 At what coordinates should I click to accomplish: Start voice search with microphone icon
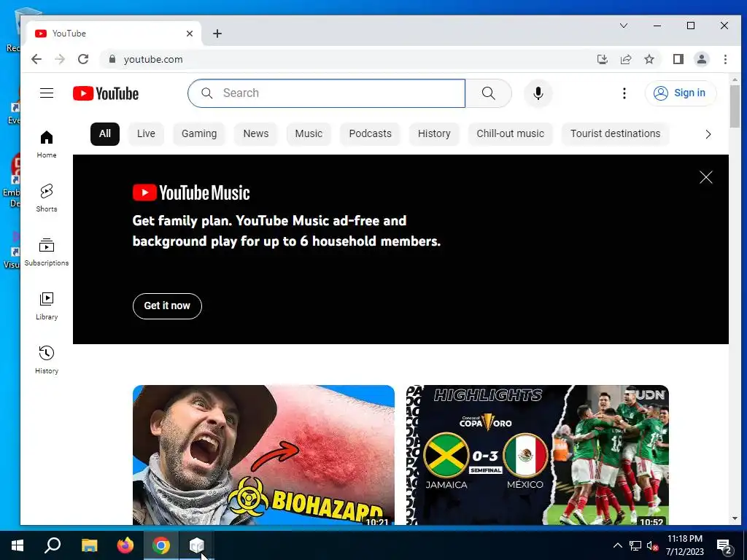pos(538,93)
